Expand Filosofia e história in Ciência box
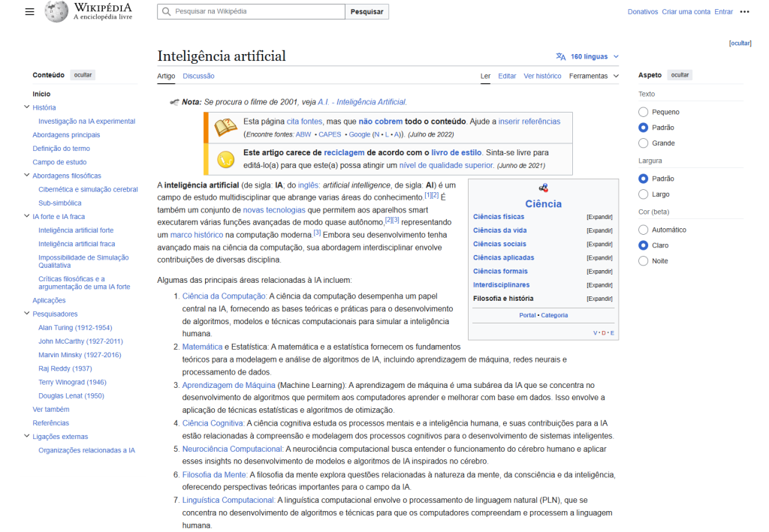The image size is (769, 532). point(599,299)
